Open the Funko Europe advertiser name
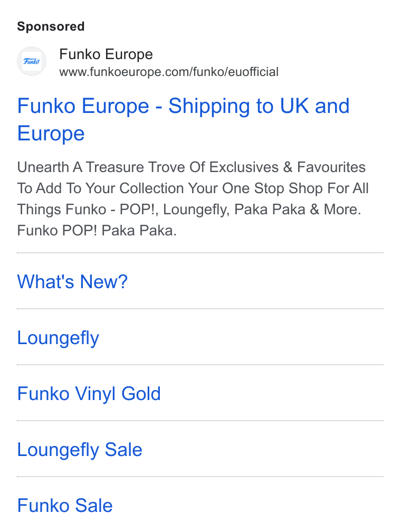401x532 pixels. (x=106, y=54)
